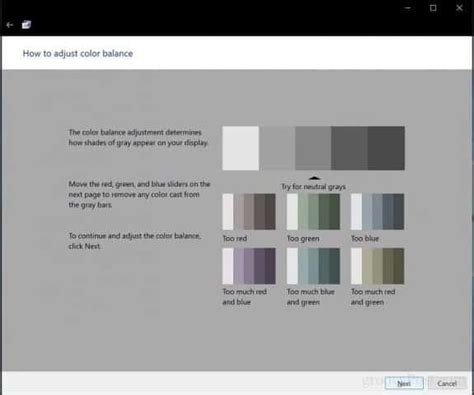Screen dimensions: 474x395
Task: Click the Too much red and blue sample
Action: pos(249,266)
